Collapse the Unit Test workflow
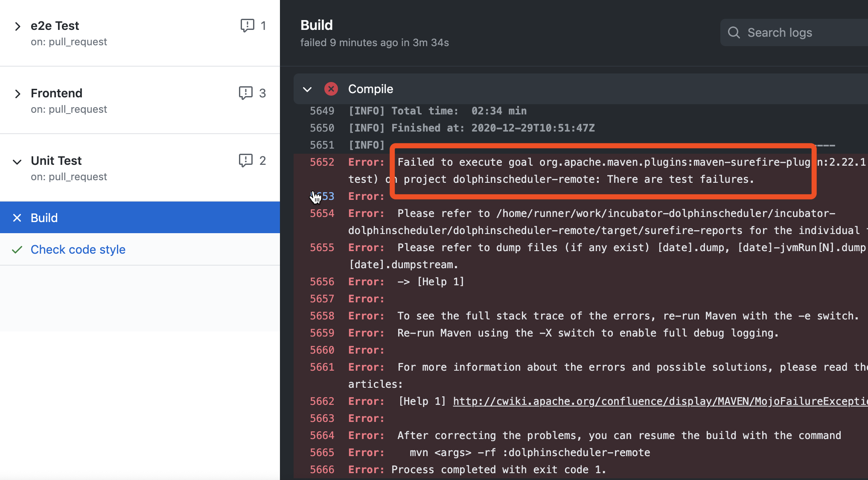The width and height of the screenshot is (868, 480). [x=17, y=162]
